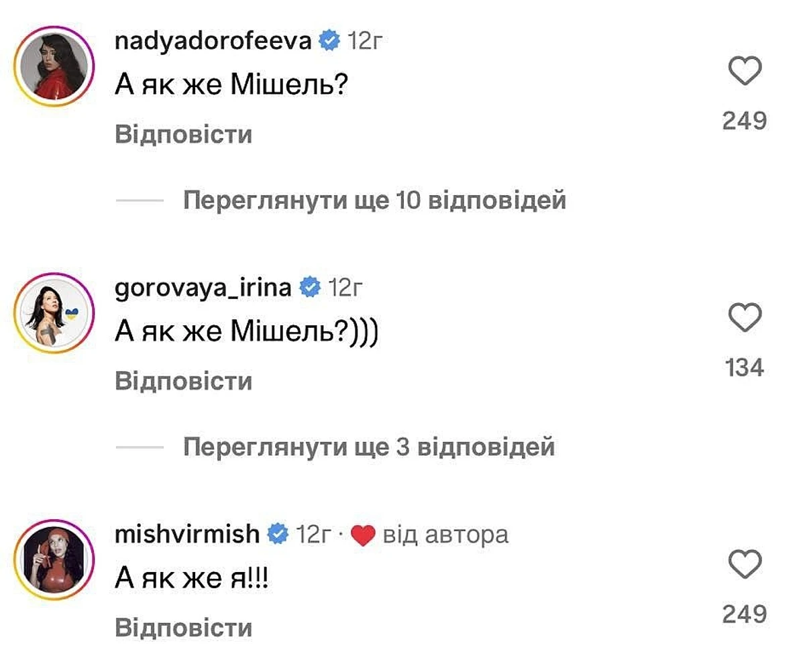
Task: Like gorovaya_irina's comment with the heart
Action: [x=745, y=317]
